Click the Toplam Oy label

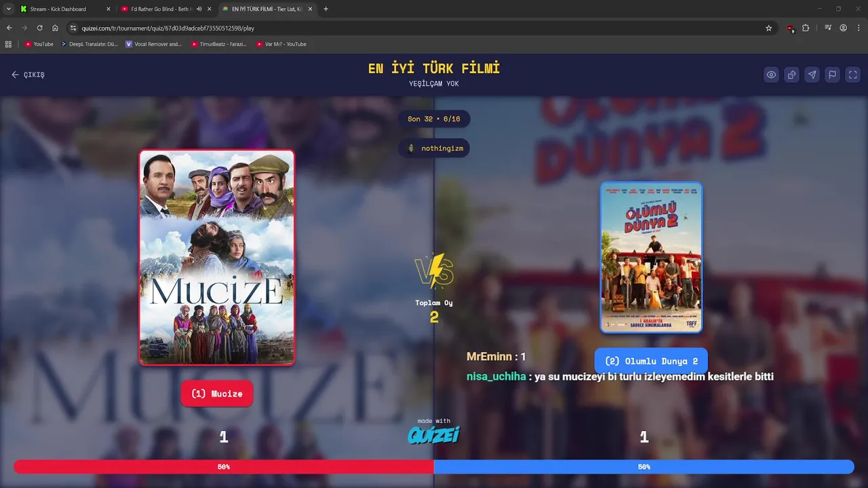click(x=434, y=303)
